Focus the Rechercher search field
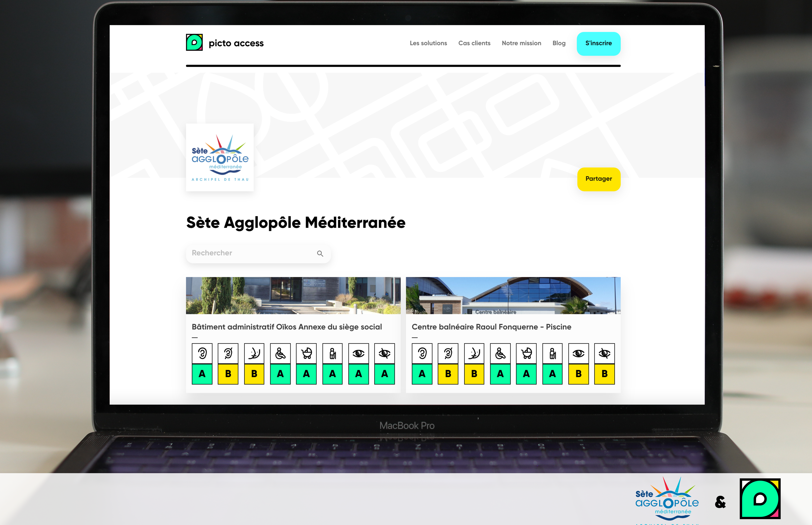This screenshot has width=812, height=525. point(258,253)
